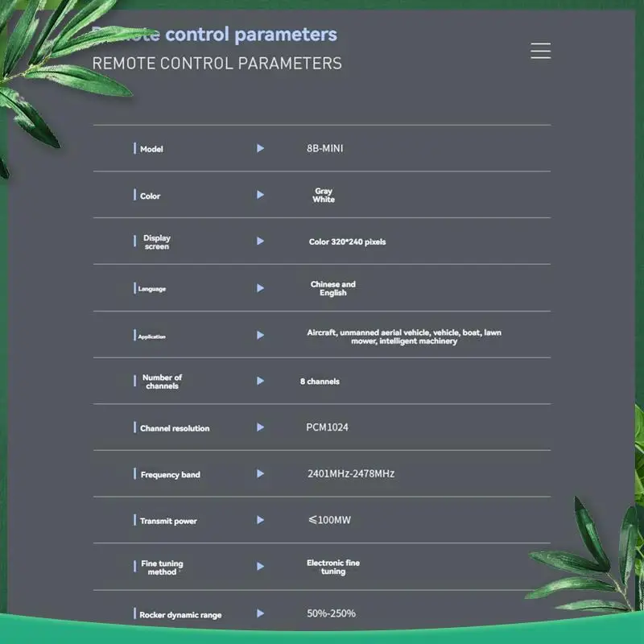Click the arrow icon in Application row
This screenshot has height=644, width=644.
coord(260,336)
